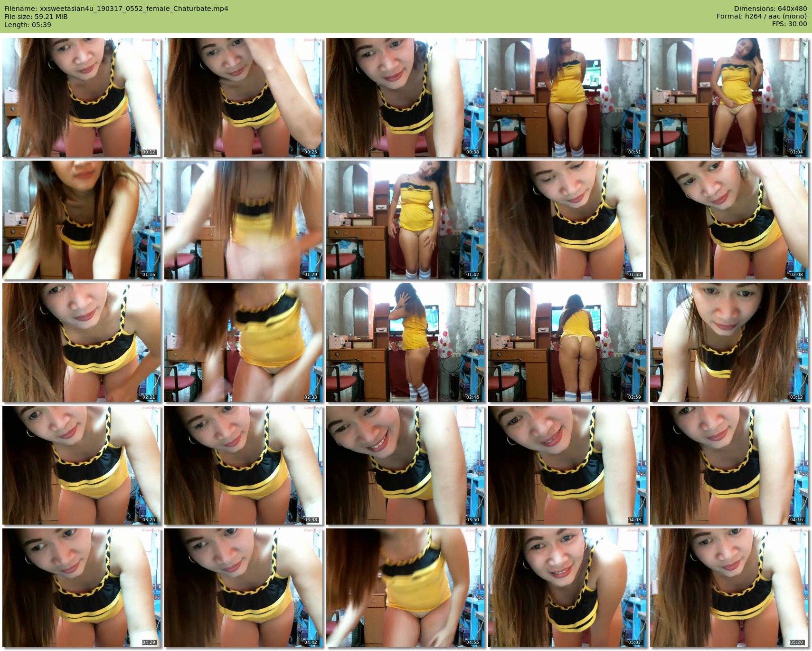The image size is (812, 651).
Task: Open the thumbnail at 01:04
Action: [x=729, y=97]
